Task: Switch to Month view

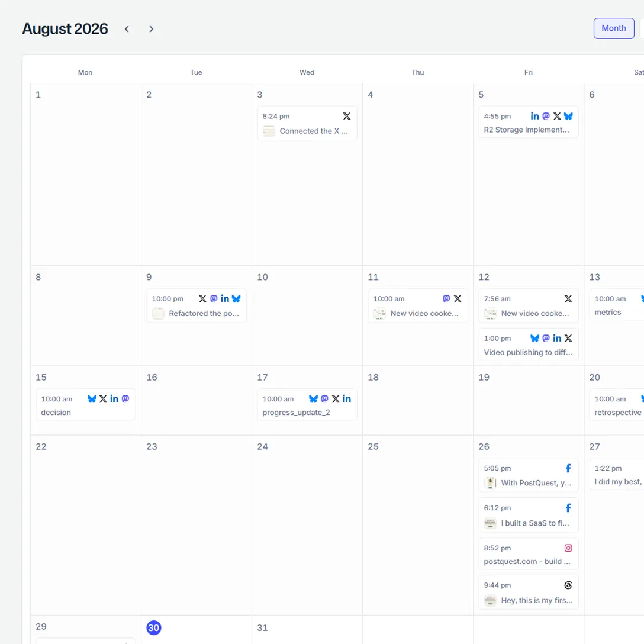Action: [614, 28]
